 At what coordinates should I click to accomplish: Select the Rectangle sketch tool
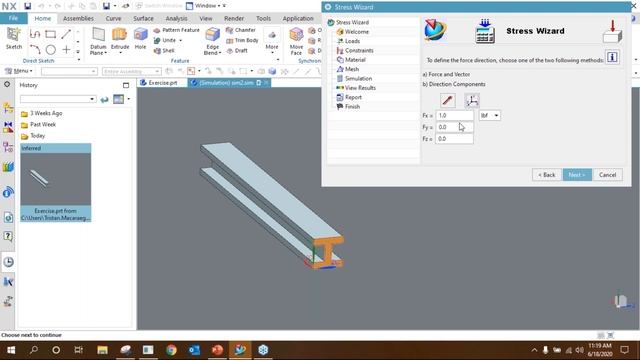(51, 34)
